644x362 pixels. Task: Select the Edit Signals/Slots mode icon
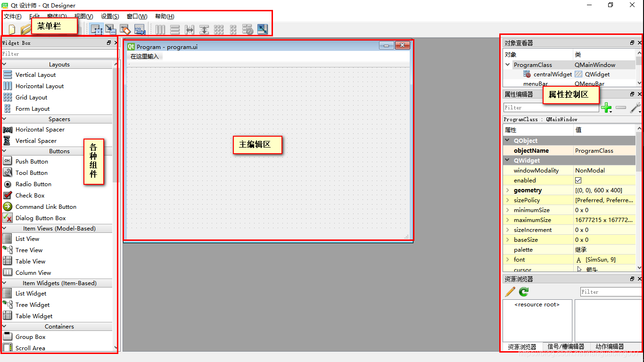tap(110, 30)
